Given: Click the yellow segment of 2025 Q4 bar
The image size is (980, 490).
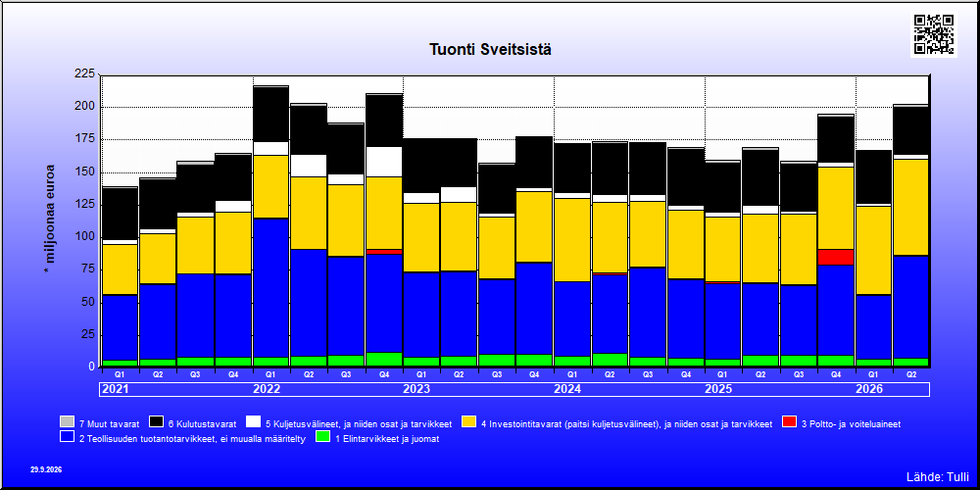Looking at the screenshot, I should (836, 208).
